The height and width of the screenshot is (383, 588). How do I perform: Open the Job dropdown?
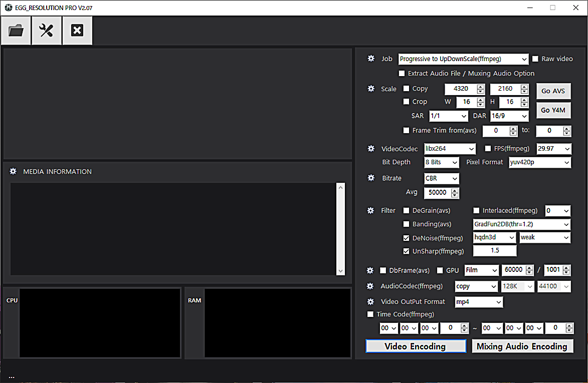(464, 59)
